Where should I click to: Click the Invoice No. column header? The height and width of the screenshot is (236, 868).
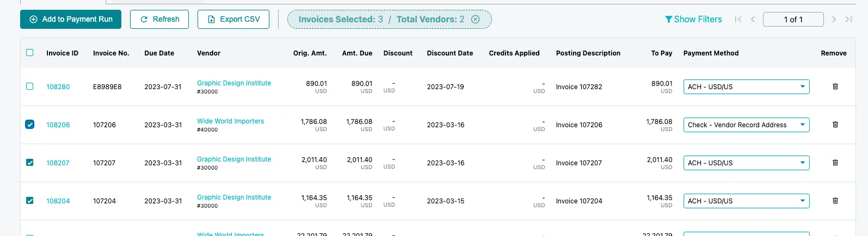tap(111, 53)
